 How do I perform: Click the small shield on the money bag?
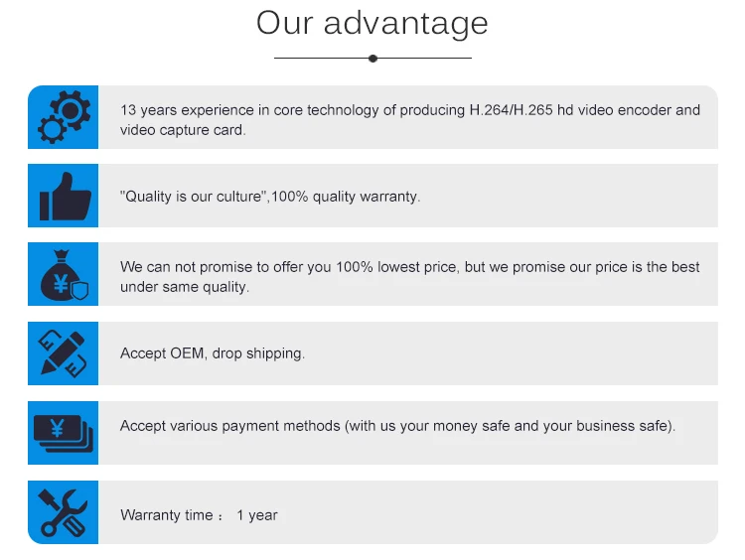[x=81, y=290]
